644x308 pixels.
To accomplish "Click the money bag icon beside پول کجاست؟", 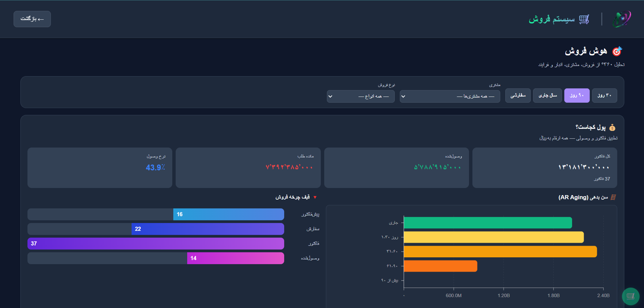I will (612, 127).
